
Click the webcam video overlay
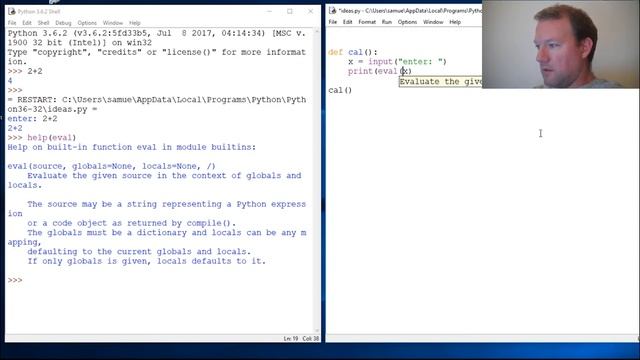[x=561, y=44]
